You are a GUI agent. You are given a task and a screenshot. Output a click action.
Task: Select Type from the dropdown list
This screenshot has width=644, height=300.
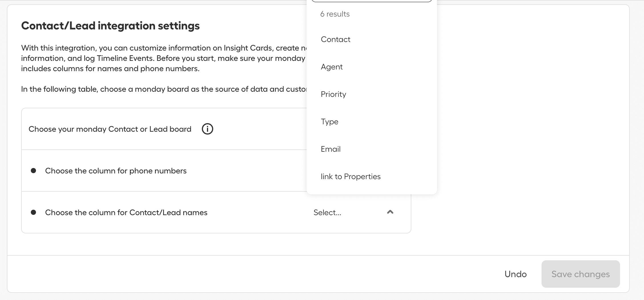click(329, 122)
